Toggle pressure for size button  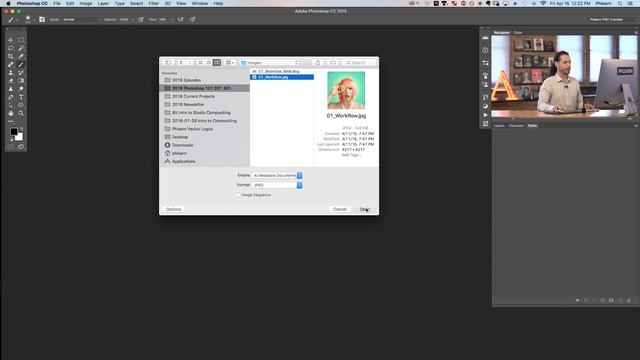[193, 19]
